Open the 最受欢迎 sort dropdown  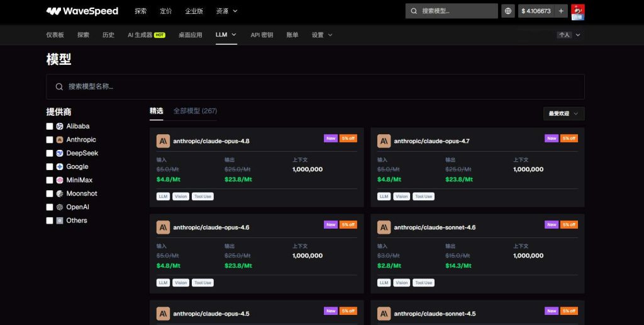click(564, 113)
